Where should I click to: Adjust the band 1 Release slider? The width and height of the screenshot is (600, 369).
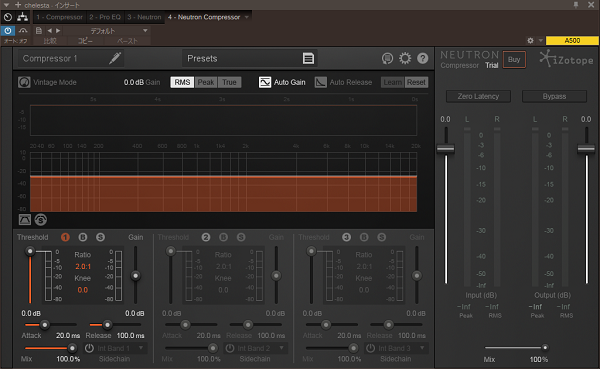click(108, 325)
